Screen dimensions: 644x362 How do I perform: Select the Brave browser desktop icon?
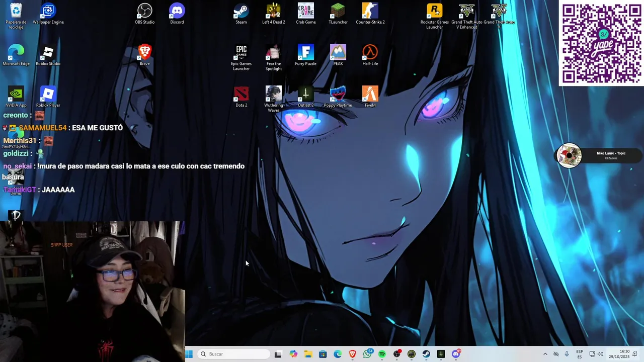coord(145,55)
